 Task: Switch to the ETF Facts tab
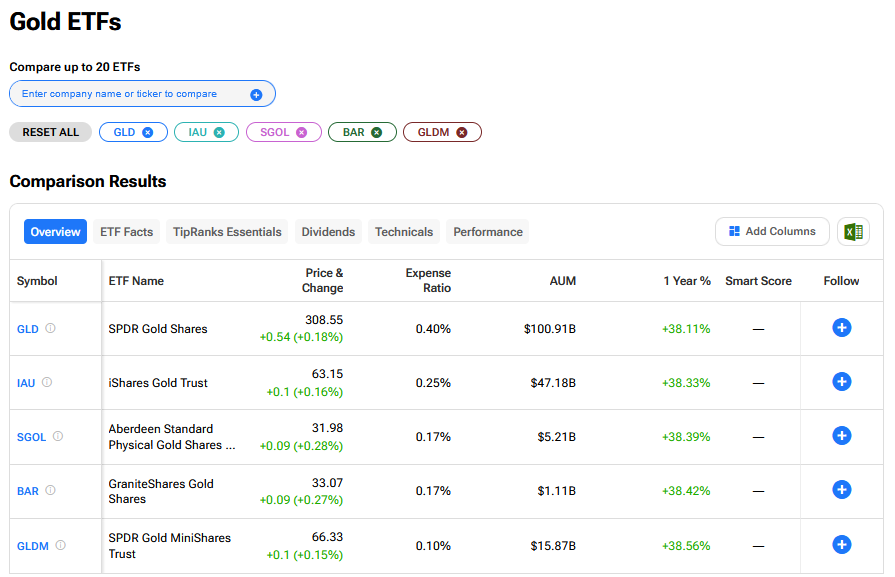point(126,232)
